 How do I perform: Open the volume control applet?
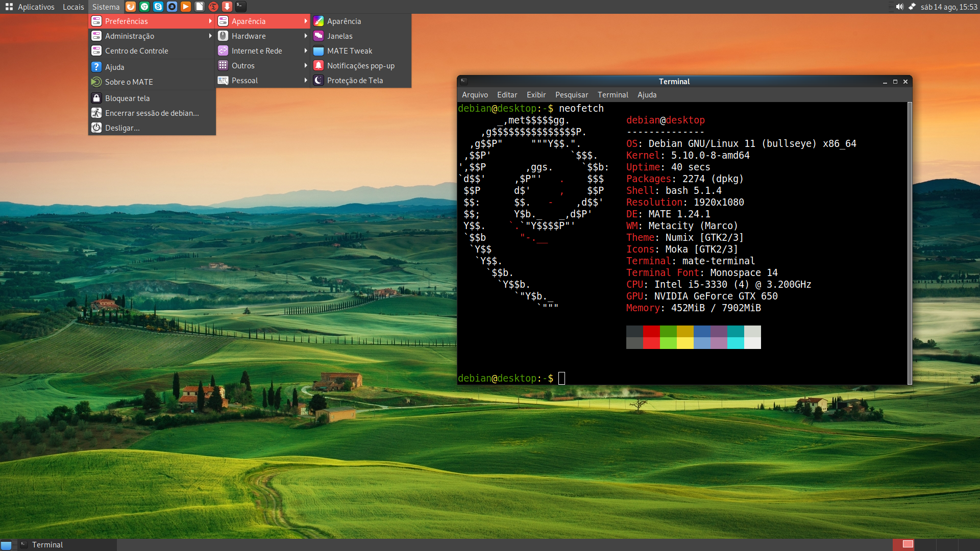(899, 7)
